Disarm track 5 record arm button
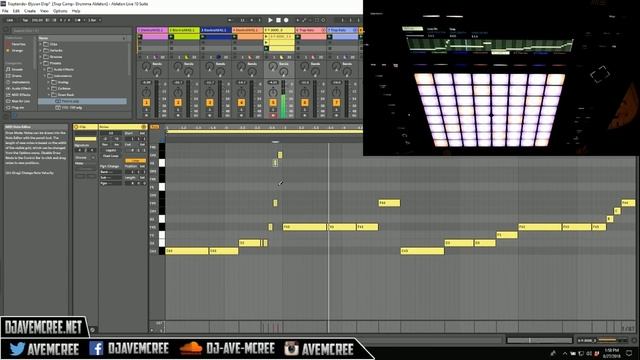 (x=273, y=116)
